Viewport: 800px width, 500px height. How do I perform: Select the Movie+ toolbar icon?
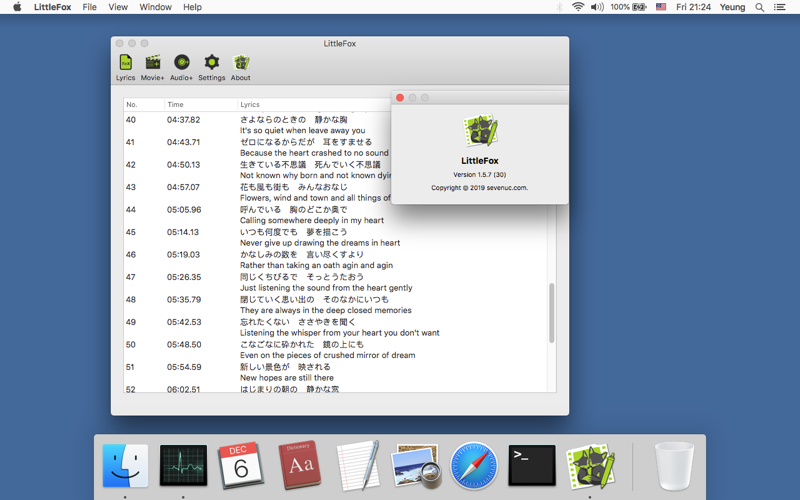pos(152,67)
